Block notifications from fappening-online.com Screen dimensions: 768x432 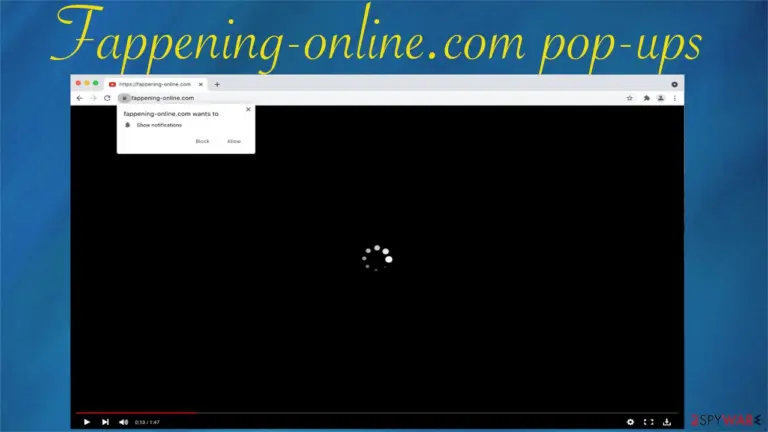point(202,141)
